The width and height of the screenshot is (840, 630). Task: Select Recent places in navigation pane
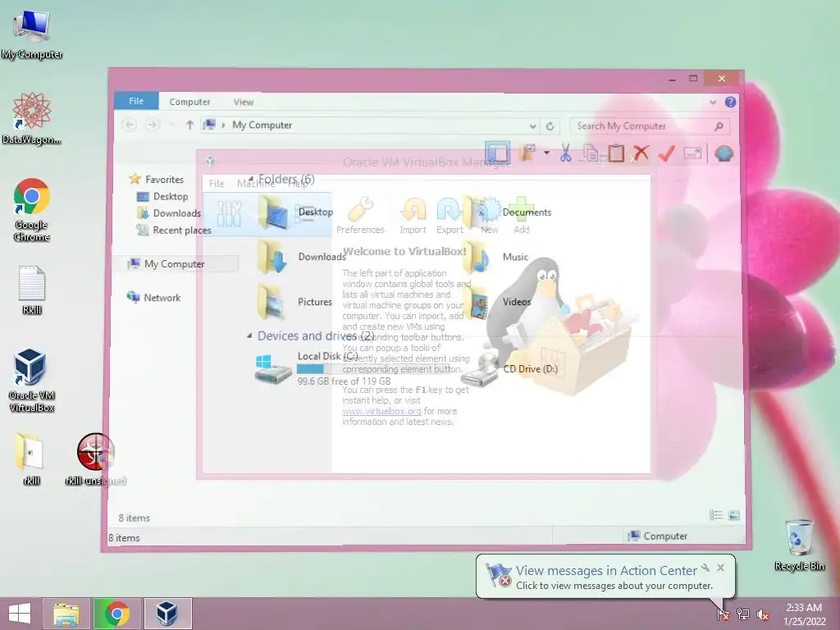click(181, 231)
